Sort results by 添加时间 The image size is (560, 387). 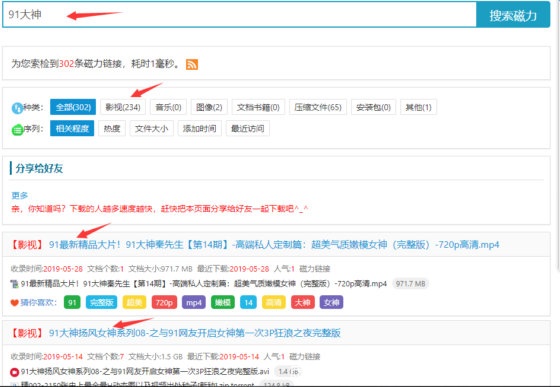[199, 129]
